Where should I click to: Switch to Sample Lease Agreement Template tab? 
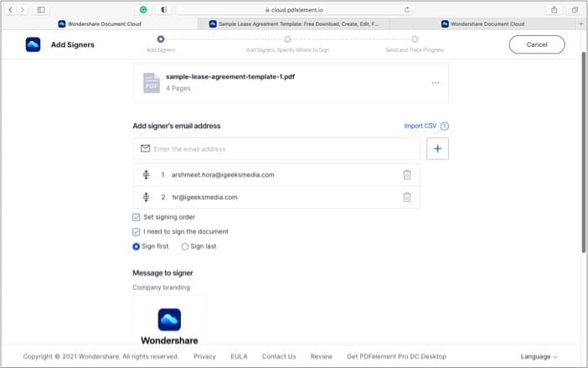(294, 23)
